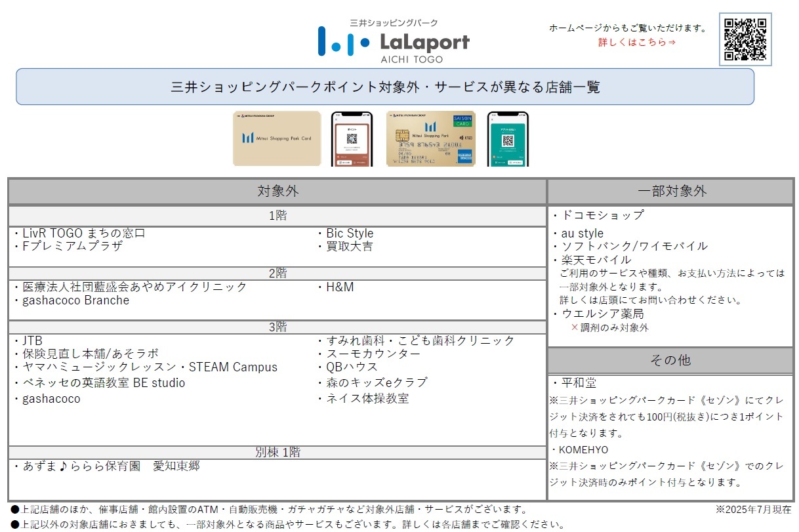Select the 保険見直し本舗/あそラボ entry
The image size is (799, 532).
tap(86, 354)
